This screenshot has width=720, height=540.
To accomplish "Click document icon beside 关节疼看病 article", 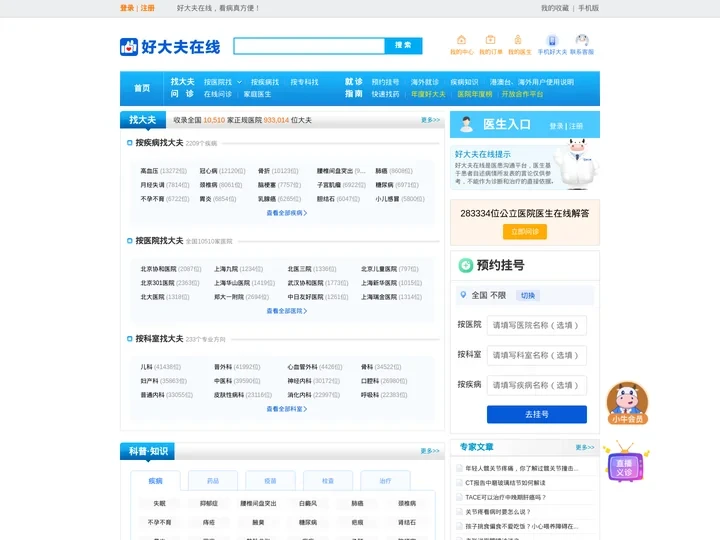I will click(x=459, y=512).
